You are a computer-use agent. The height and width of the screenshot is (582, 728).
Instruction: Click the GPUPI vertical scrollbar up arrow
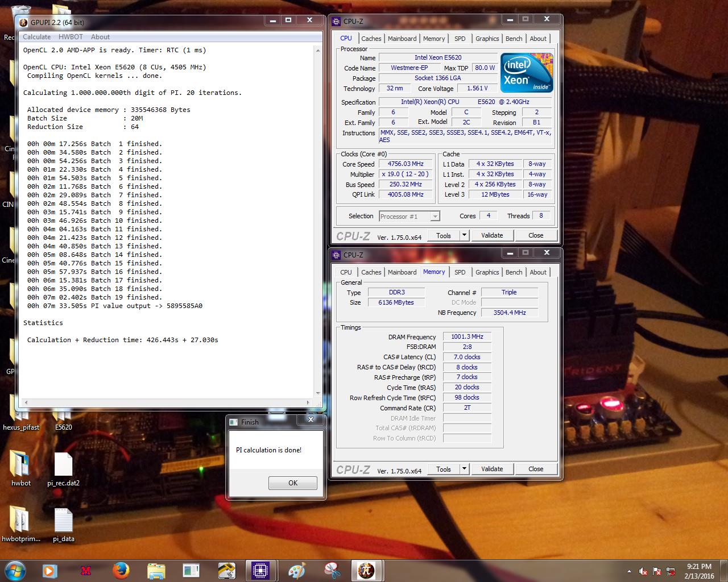pos(318,50)
